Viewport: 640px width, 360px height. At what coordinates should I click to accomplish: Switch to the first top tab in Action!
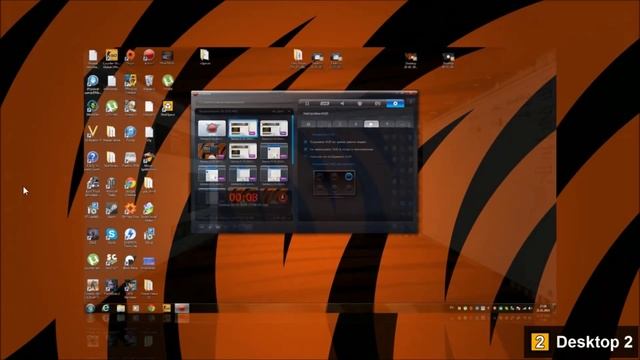coord(307,104)
